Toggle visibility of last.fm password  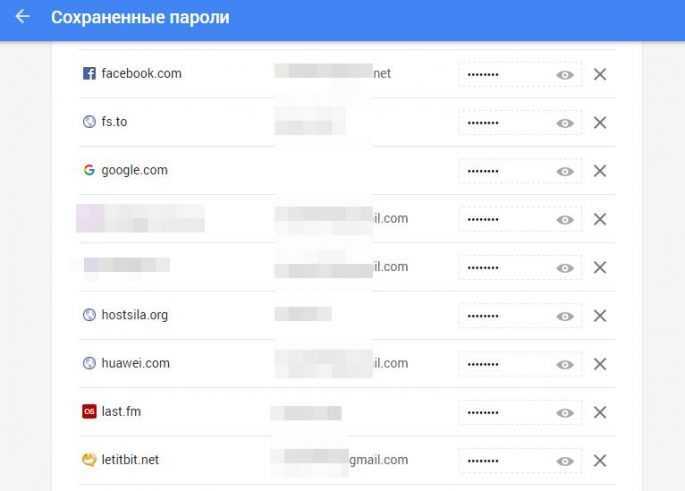pyautogui.click(x=565, y=413)
